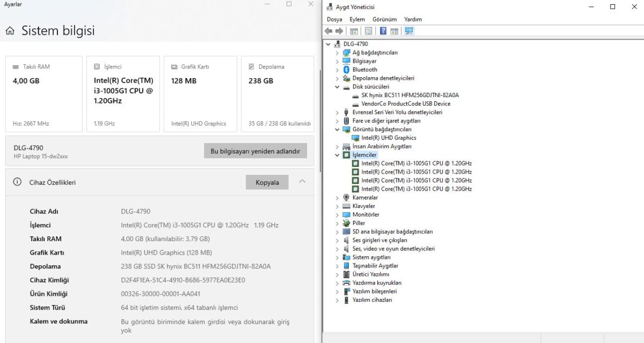Click the Kopyala button

267,182
